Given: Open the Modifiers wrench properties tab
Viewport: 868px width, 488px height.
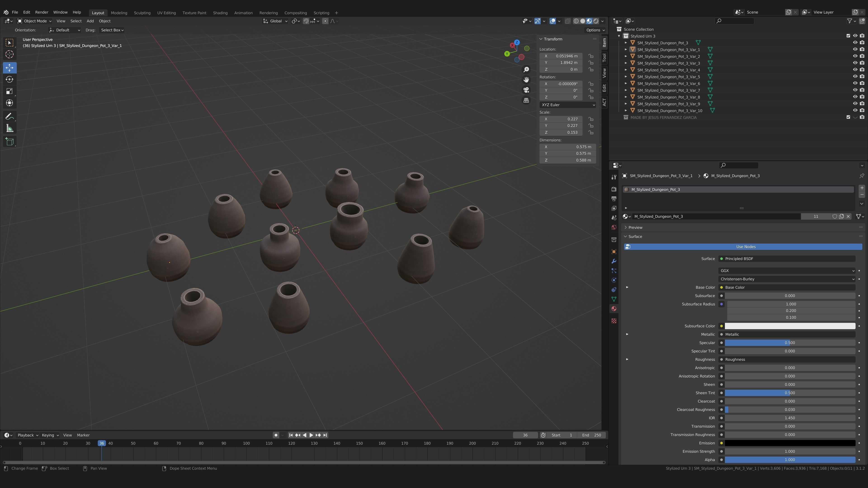Looking at the screenshot, I should 614,261.
